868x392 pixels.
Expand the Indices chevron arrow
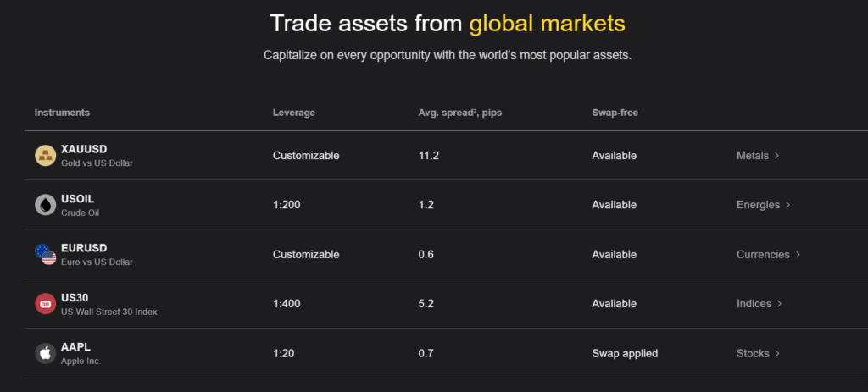779,304
